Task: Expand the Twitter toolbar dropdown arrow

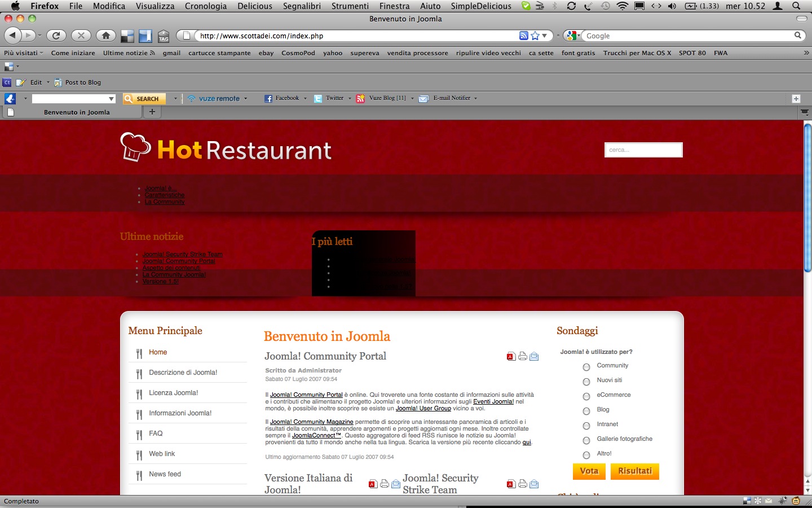Action: click(x=350, y=98)
